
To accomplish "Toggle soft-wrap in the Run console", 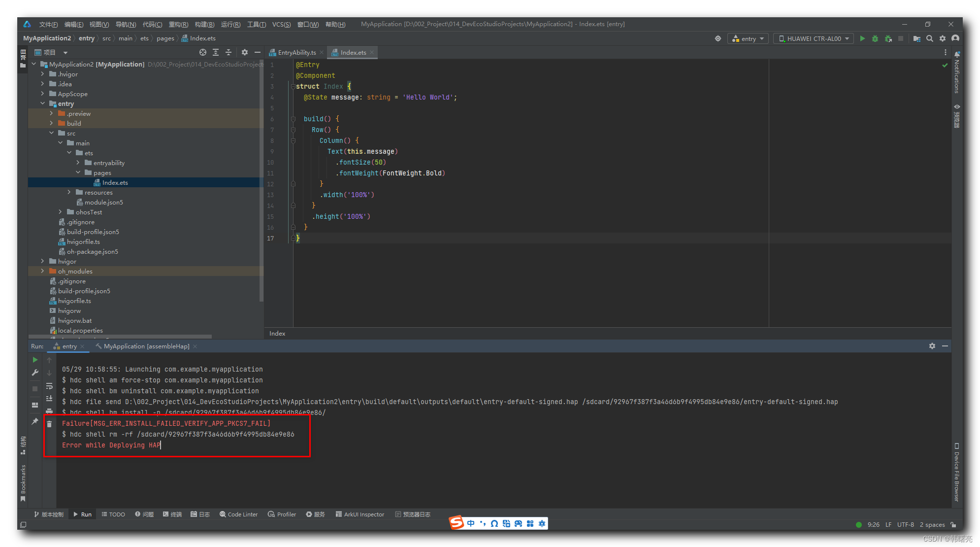I will pyautogui.click(x=49, y=386).
